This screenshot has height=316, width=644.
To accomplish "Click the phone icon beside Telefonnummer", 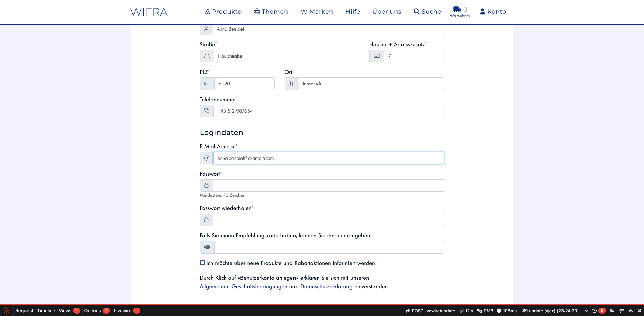I will pos(206,111).
